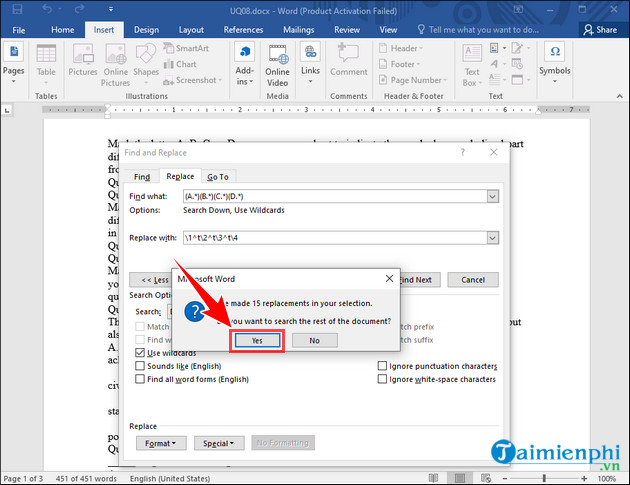The height and width of the screenshot is (485, 630).
Task: Click the zoom in plus button
Action: pyautogui.click(x=584, y=478)
